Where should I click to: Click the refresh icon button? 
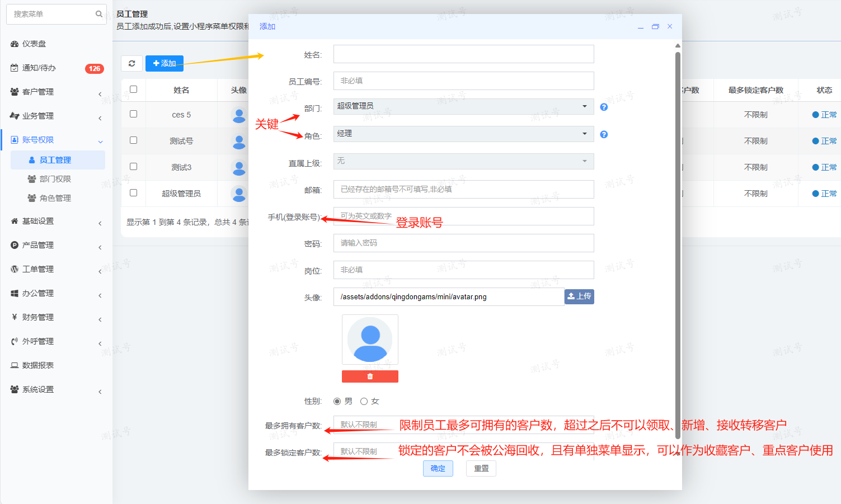[x=132, y=63]
